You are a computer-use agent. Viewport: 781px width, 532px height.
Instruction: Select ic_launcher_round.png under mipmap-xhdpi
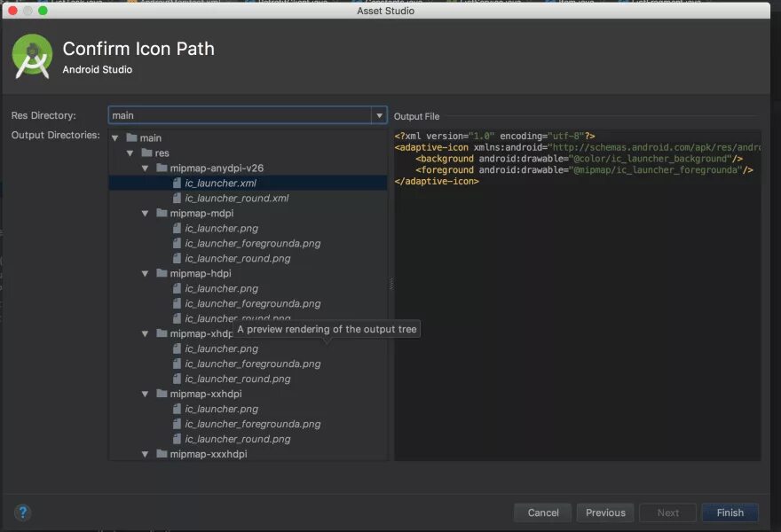(238, 379)
